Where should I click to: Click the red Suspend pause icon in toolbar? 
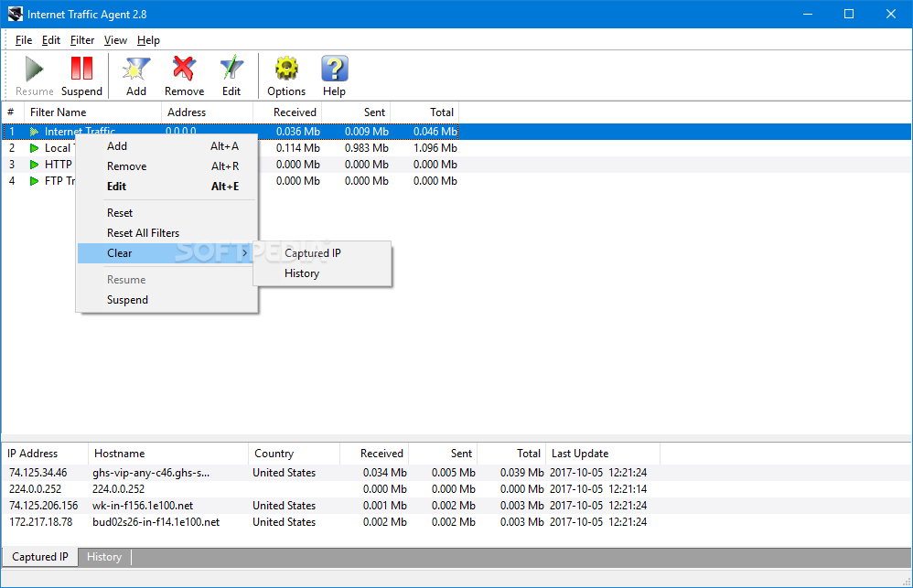point(81,68)
